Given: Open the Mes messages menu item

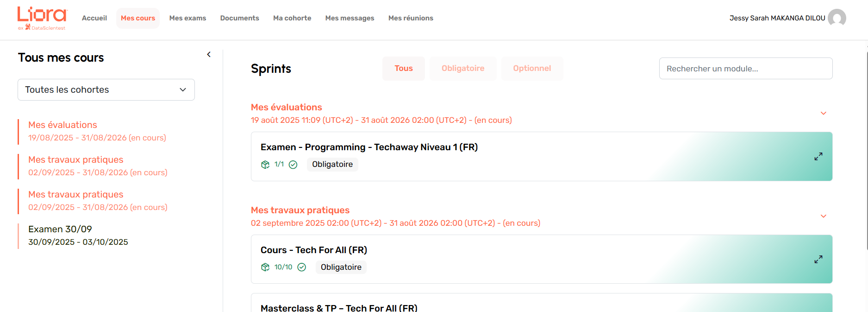Looking at the screenshot, I should 350,18.
